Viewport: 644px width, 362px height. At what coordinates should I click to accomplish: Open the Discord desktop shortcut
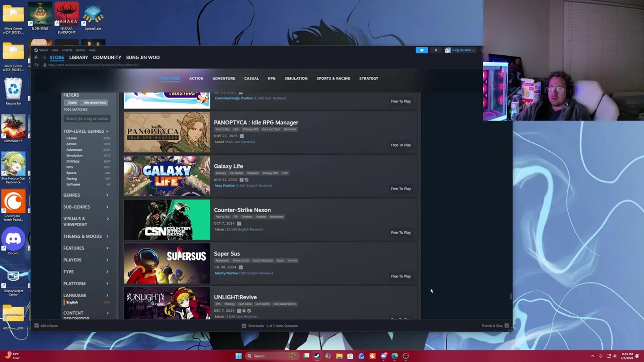pos(14,241)
